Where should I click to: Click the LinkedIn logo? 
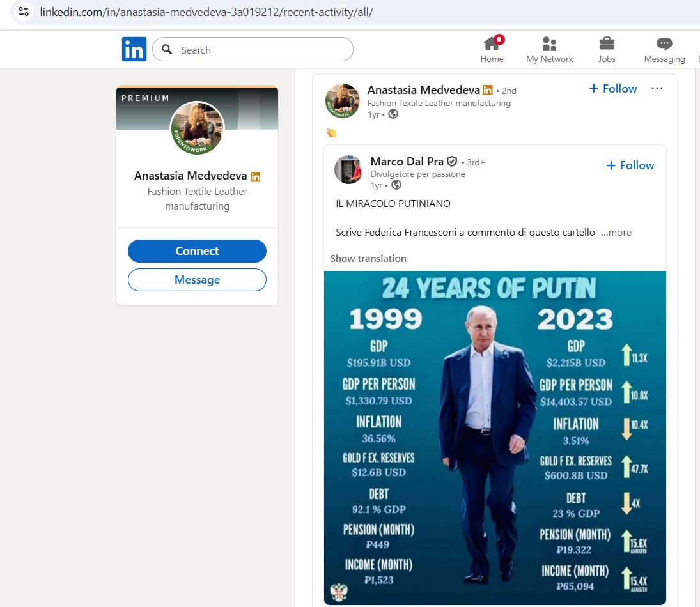pyautogui.click(x=134, y=49)
